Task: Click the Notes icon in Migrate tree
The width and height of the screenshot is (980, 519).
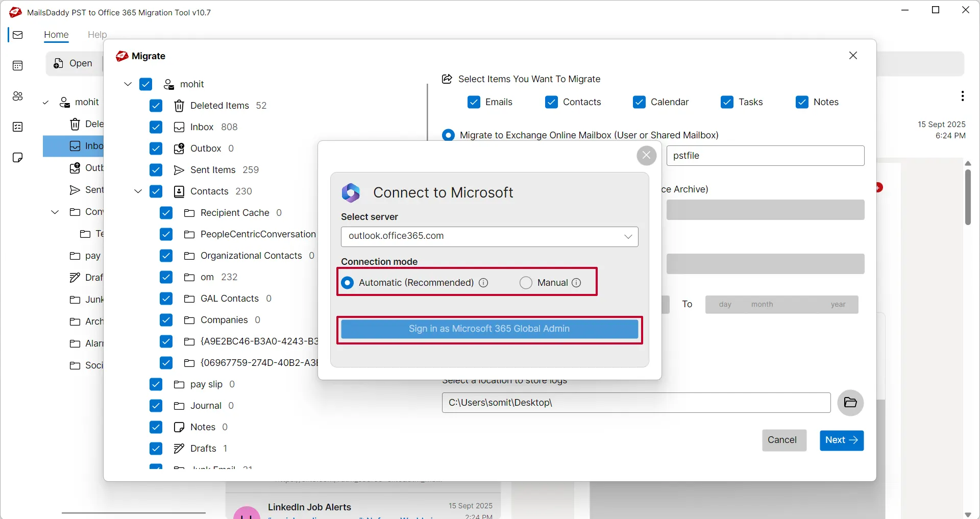Action: pyautogui.click(x=179, y=427)
